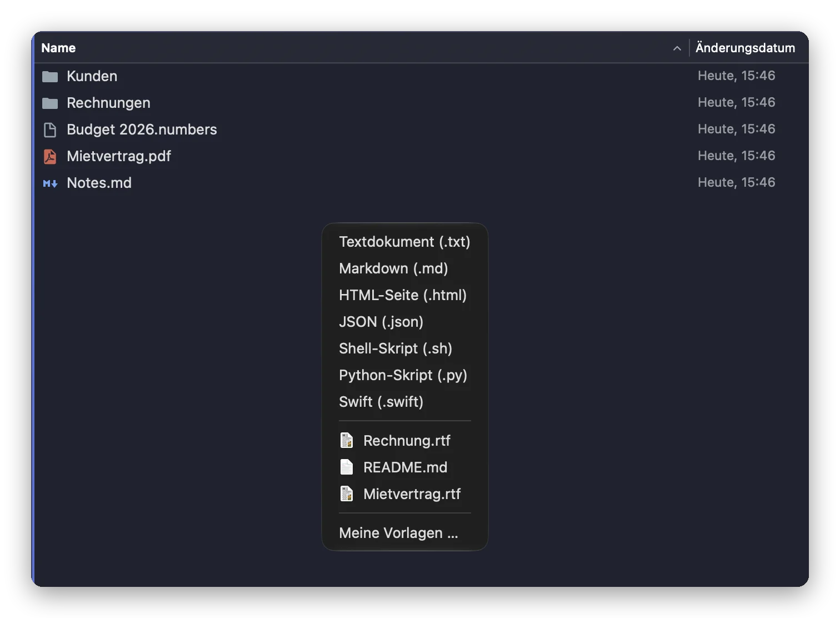Choose the README.md template label
Image resolution: width=840 pixels, height=618 pixels.
(405, 467)
